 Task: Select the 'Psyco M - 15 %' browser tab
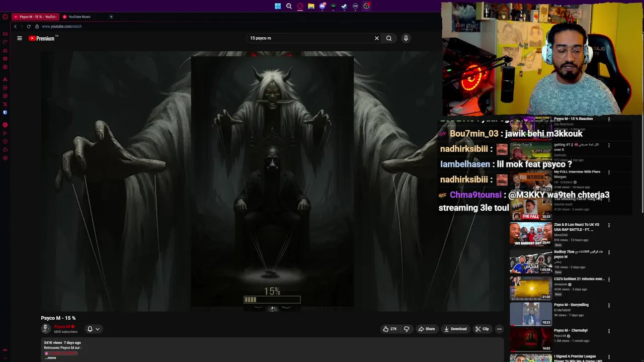pyautogui.click(x=35, y=17)
